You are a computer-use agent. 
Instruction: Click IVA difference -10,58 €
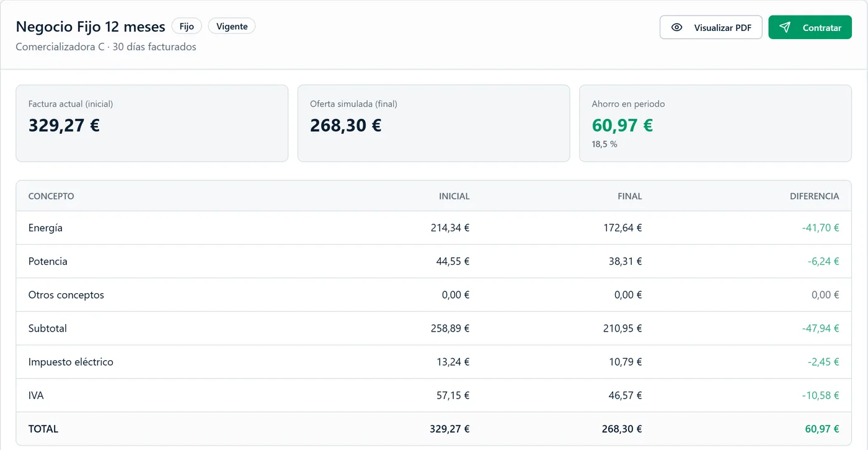[x=820, y=395]
